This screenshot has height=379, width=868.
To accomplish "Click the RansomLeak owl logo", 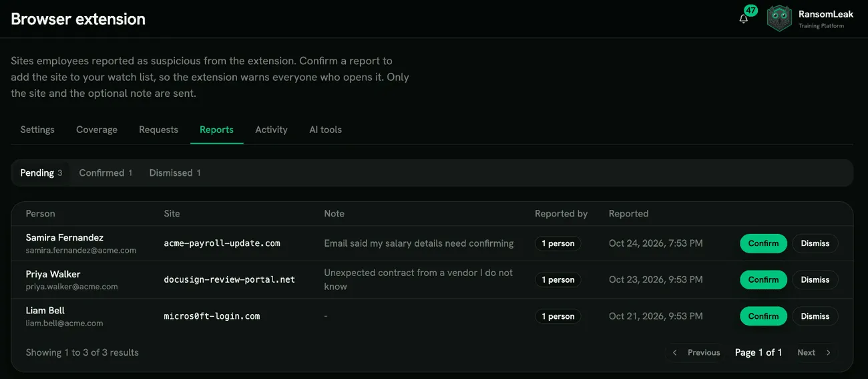I will coord(779,19).
